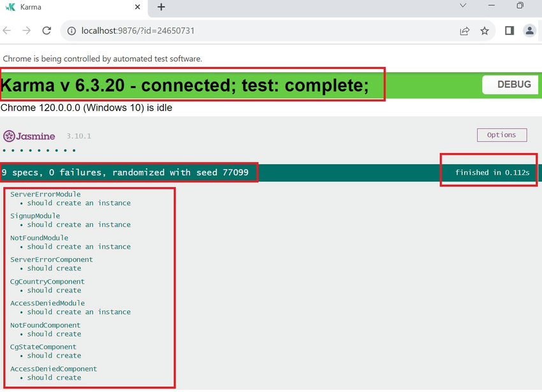Viewport: 542px width, 392px height.
Task: Reload the Karma page
Action: [x=47, y=31]
